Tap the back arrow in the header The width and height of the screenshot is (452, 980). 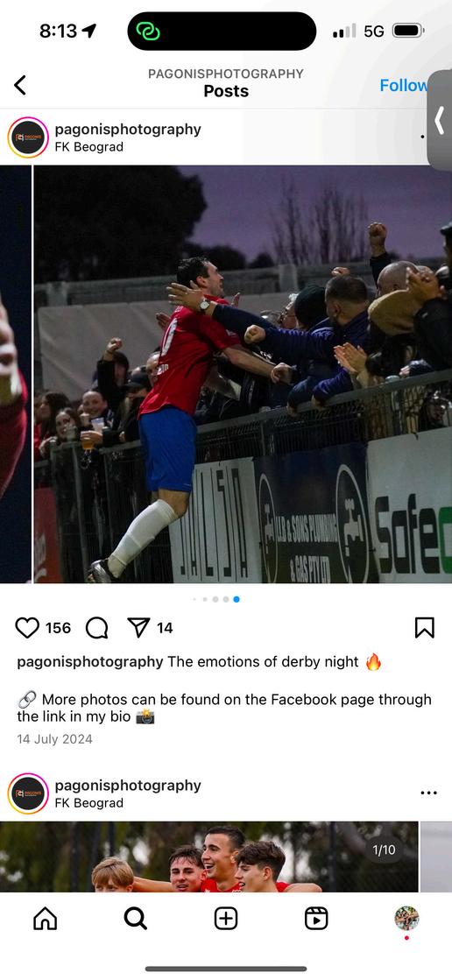20,85
